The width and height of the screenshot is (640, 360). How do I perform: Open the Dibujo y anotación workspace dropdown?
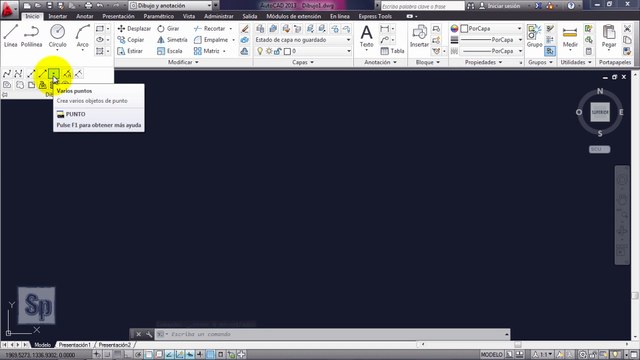171,6
